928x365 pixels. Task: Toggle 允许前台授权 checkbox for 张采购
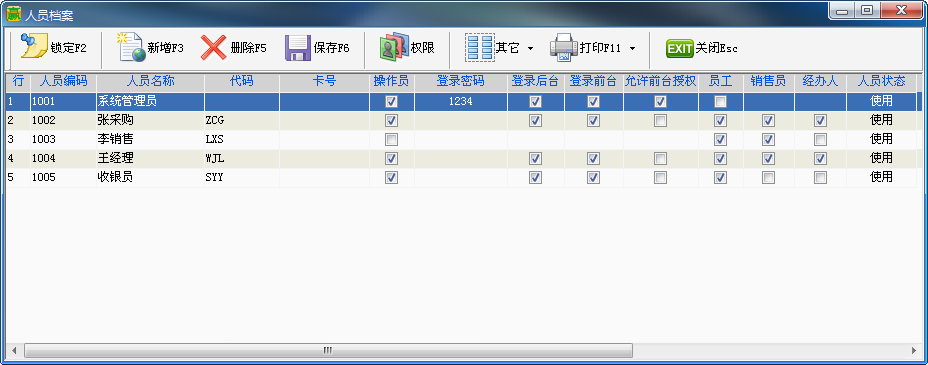pyautogui.click(x=660, y=121)
